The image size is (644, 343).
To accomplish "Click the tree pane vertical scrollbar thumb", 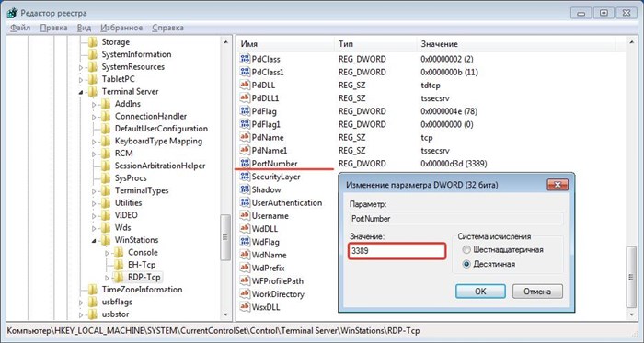I will [x=225, y=237].
